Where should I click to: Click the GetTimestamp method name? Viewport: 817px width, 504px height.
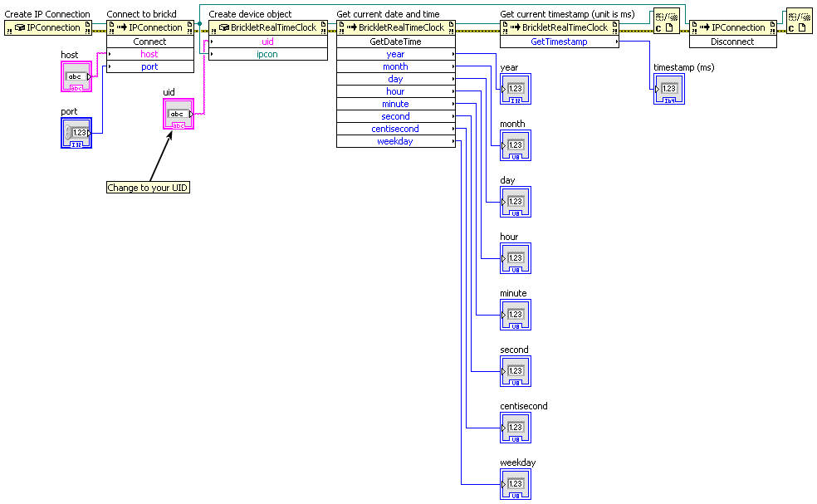click(559, 42)
